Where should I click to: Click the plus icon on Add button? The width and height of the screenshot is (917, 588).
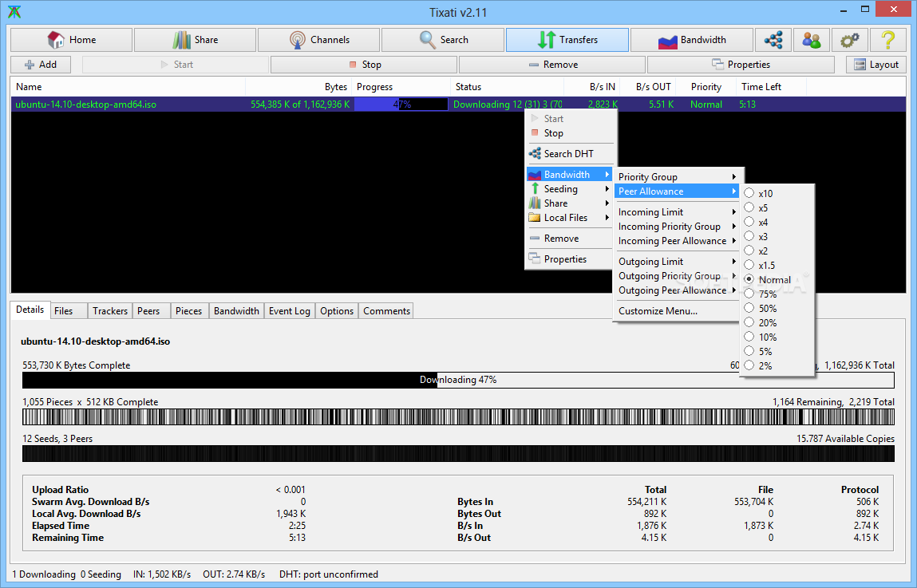(x=30, y=65)
